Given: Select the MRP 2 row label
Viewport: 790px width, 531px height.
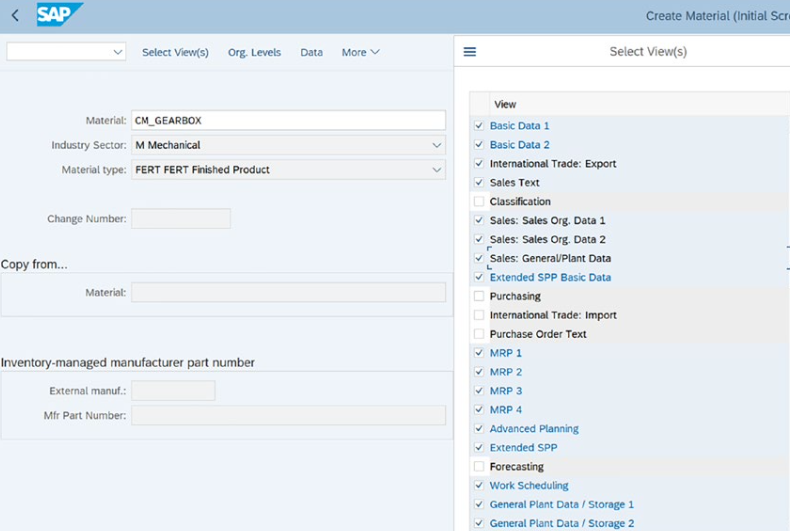Looking at the screenshot, I should [506, 372].
